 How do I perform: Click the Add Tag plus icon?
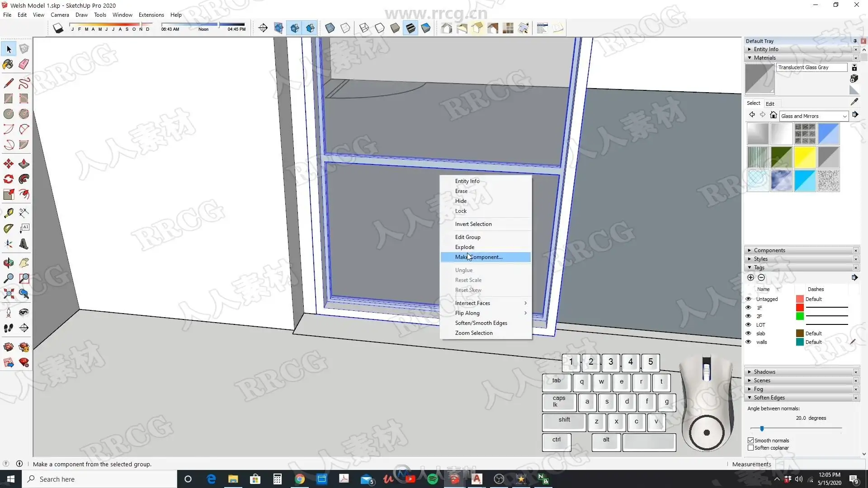pyautogui.click(x=750, y=277)
